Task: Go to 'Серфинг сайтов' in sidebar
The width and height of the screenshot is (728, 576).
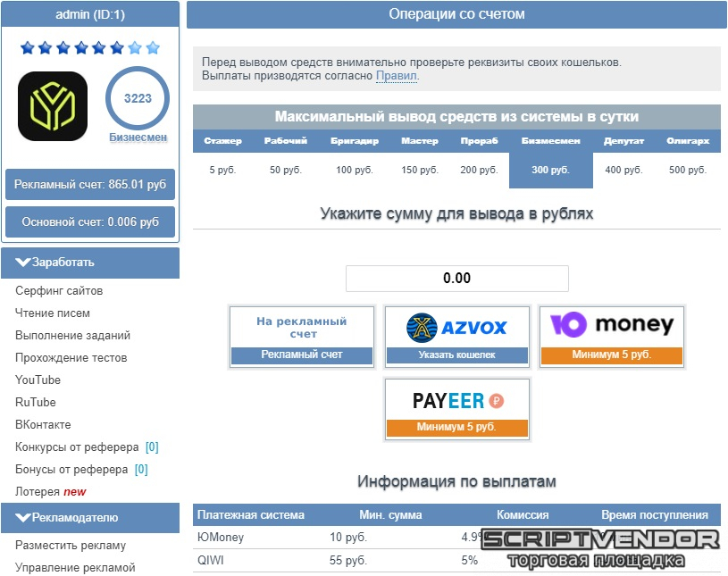Action: pos(59,291)
